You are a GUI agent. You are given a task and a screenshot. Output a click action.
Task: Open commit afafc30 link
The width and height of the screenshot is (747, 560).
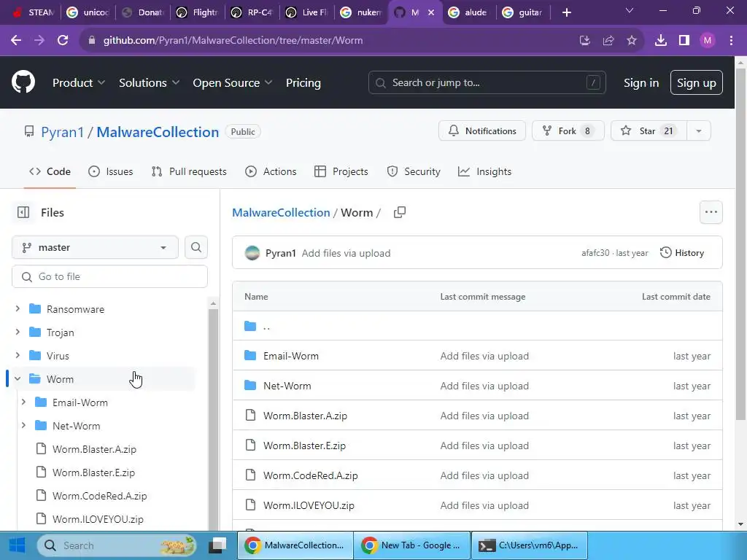click(595, 253)
